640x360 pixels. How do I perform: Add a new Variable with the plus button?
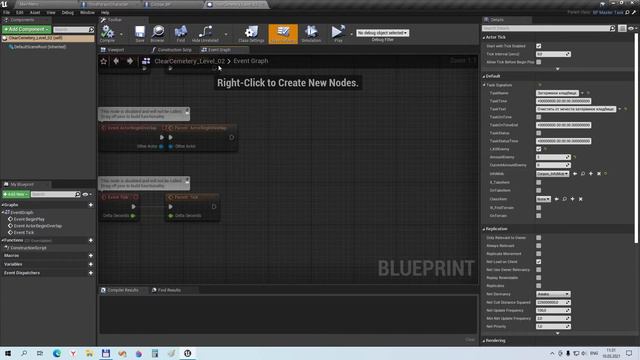[91, 264]
